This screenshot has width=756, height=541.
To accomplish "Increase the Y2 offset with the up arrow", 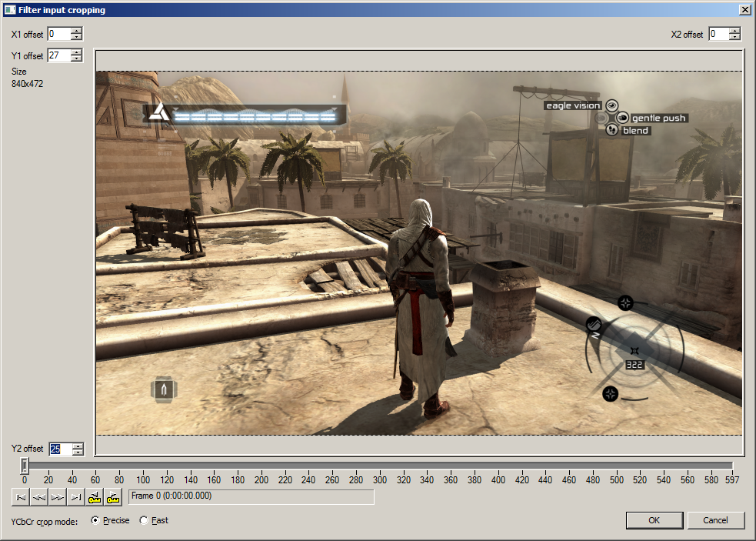I will (x=78, y=446).
